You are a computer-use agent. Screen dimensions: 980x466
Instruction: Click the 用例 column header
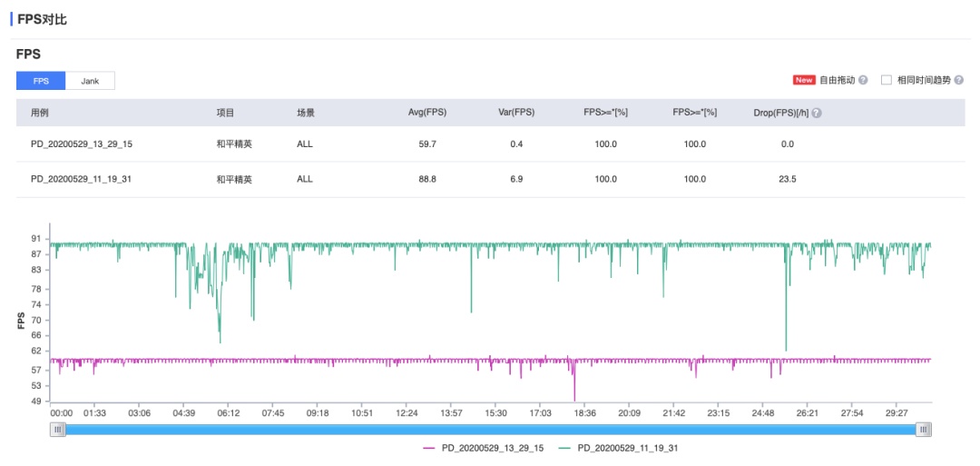coord(40,114)
